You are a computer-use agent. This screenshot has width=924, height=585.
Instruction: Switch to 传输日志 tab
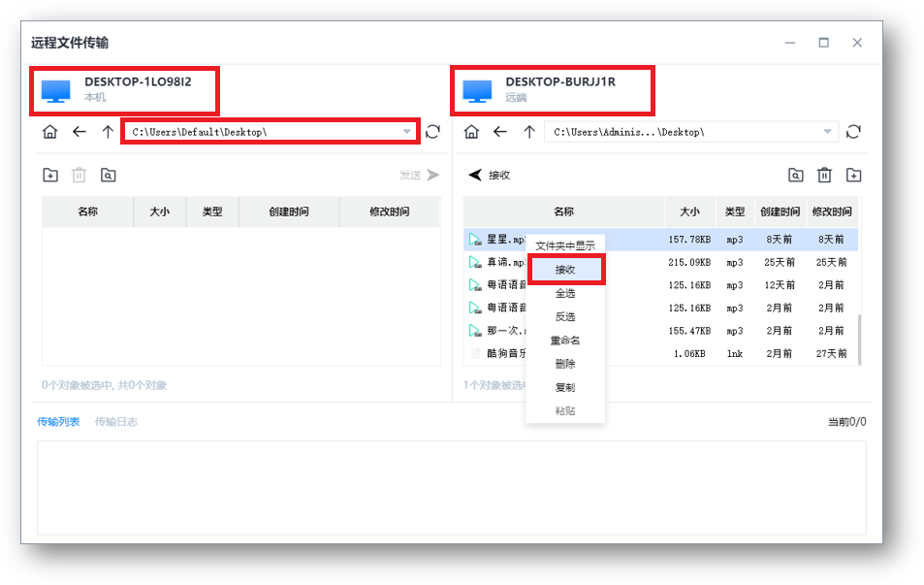coord(116,422)
